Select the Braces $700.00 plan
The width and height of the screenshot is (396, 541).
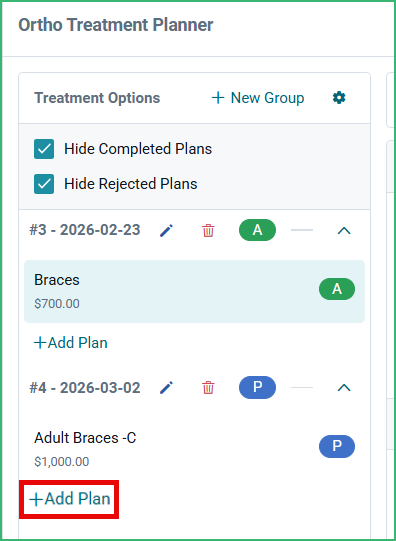point(194,292)
